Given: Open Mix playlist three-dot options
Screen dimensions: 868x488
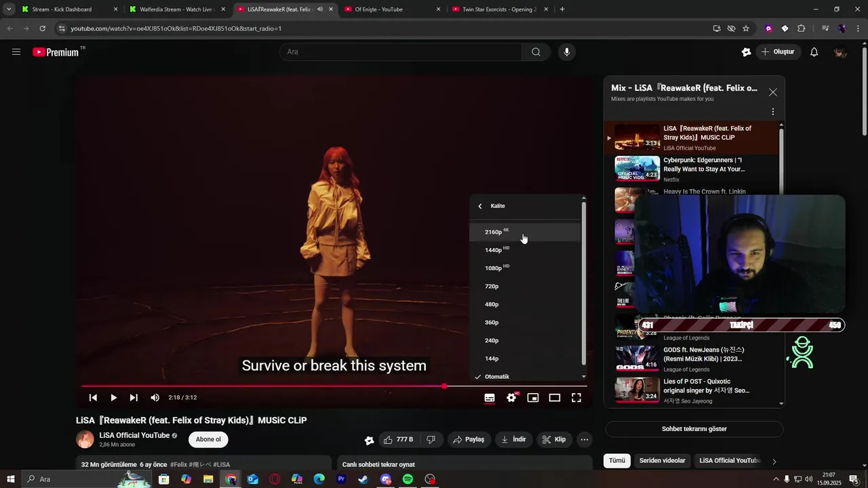Looking at the screenshot, I should [x=773, y=112].
